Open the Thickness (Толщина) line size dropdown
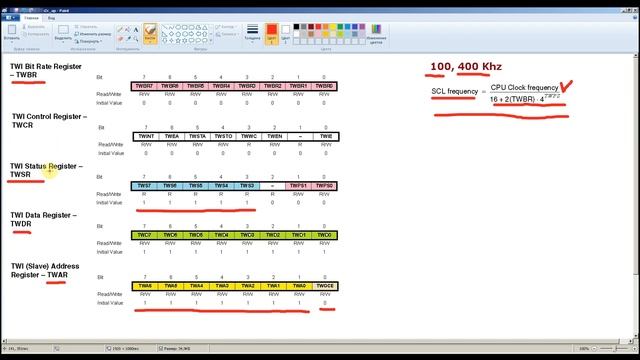This screenshot has height=360, width=640. [x=252, y=33]
